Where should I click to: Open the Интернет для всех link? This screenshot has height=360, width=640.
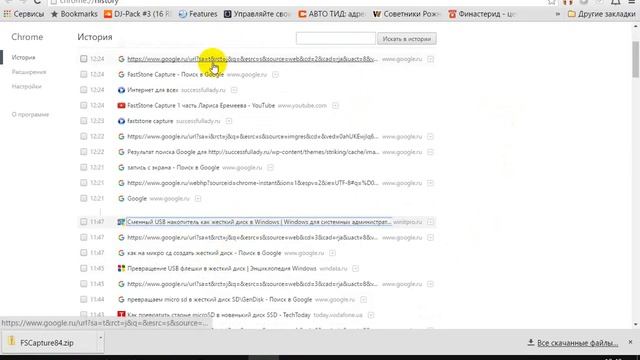click(x=153, y=90)
